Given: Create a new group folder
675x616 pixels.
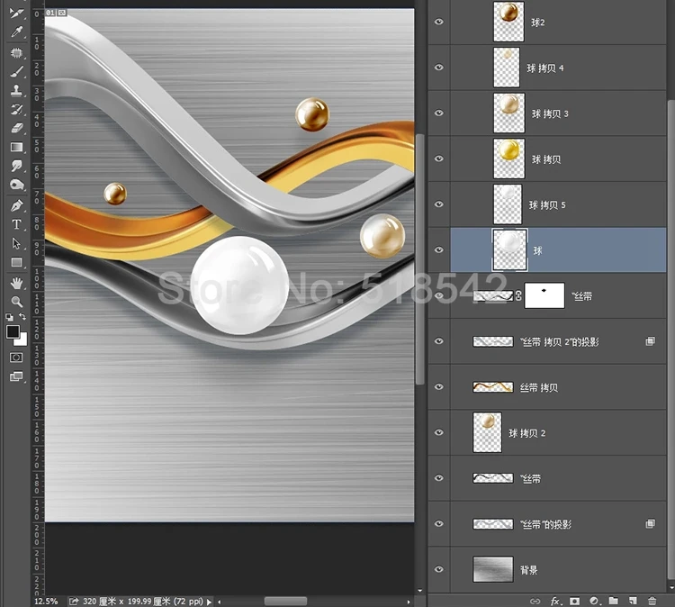Looking at the screenshot, I should coord(614,601).
